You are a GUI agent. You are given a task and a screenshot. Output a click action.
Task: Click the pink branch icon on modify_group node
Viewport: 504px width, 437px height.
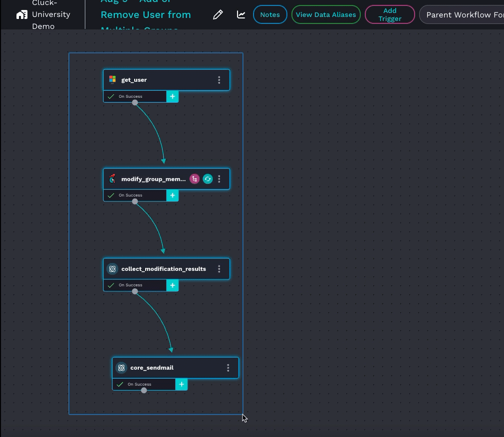point(195,179)
